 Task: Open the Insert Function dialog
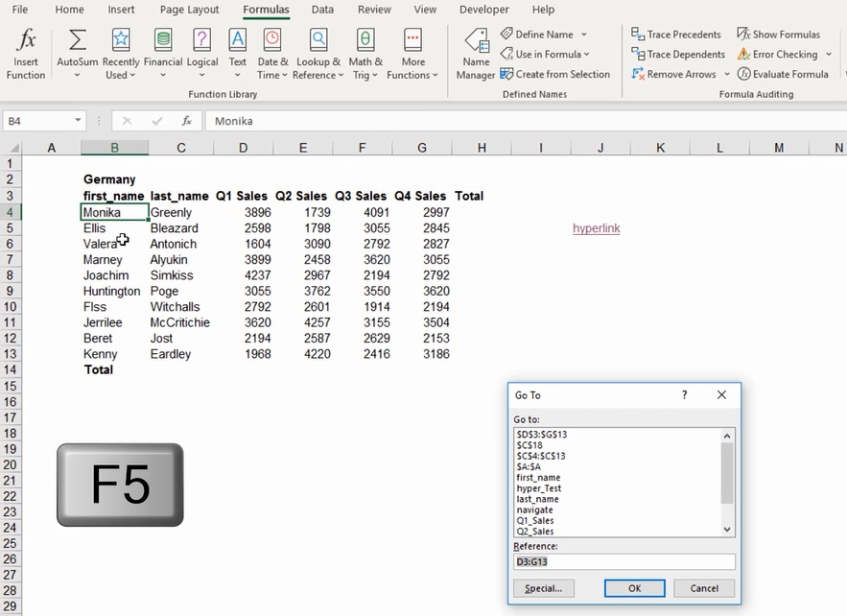tap(26, 54)
